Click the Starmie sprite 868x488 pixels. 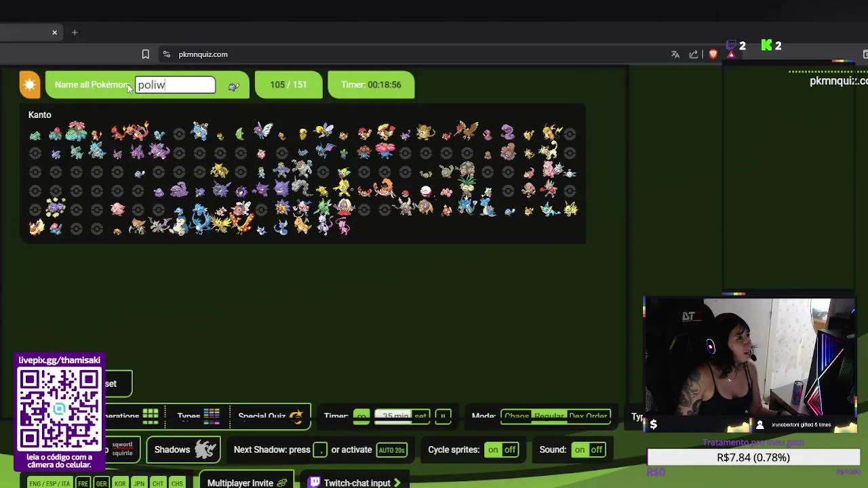pos(282,209)
